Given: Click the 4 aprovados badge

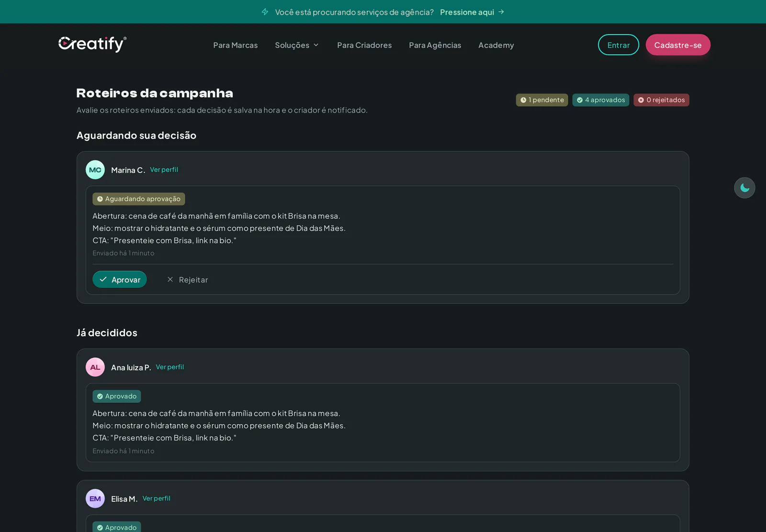Looking at the screenshot, I should click(601, 100).
